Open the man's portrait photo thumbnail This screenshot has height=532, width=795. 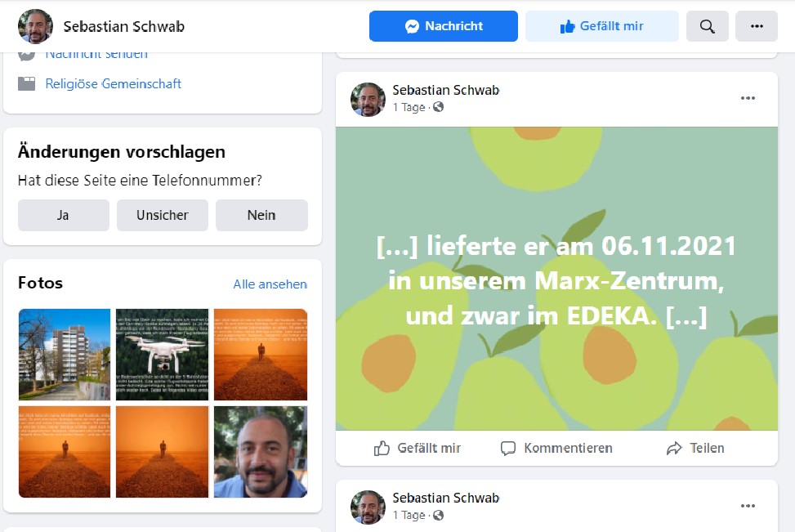(x=261, y=452)
